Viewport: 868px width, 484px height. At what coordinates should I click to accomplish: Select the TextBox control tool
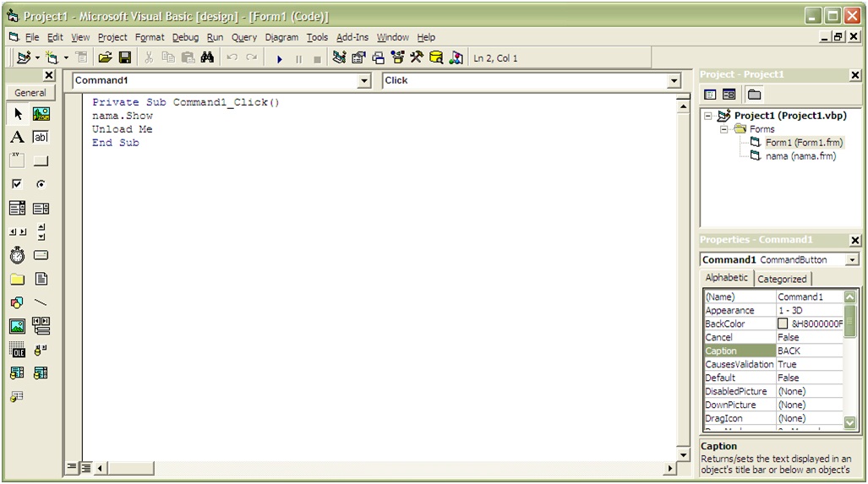[41, 137]
